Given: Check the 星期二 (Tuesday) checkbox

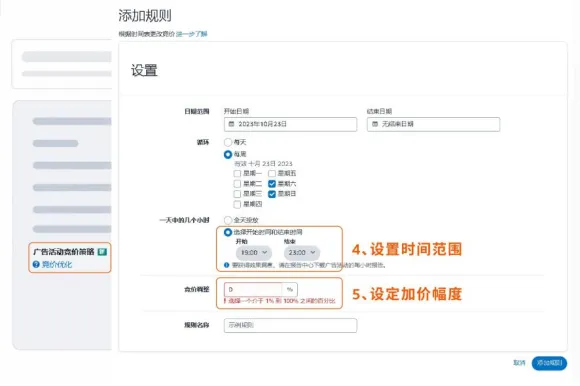Looking at the screenshot, I should [x=237, y=184].
